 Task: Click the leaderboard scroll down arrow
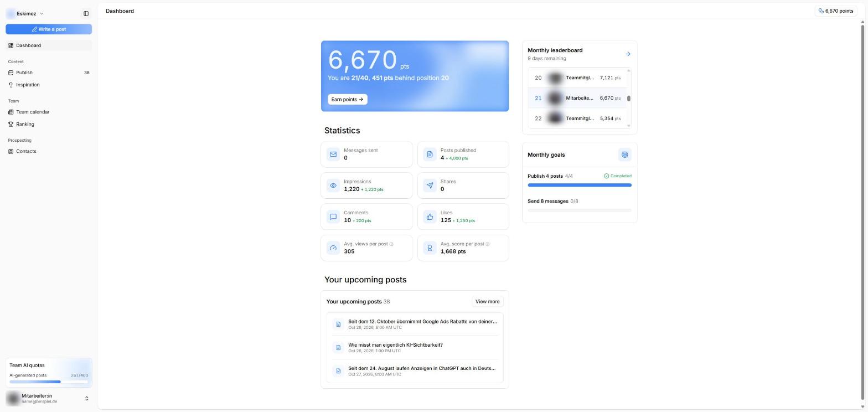tap(629, 126)
